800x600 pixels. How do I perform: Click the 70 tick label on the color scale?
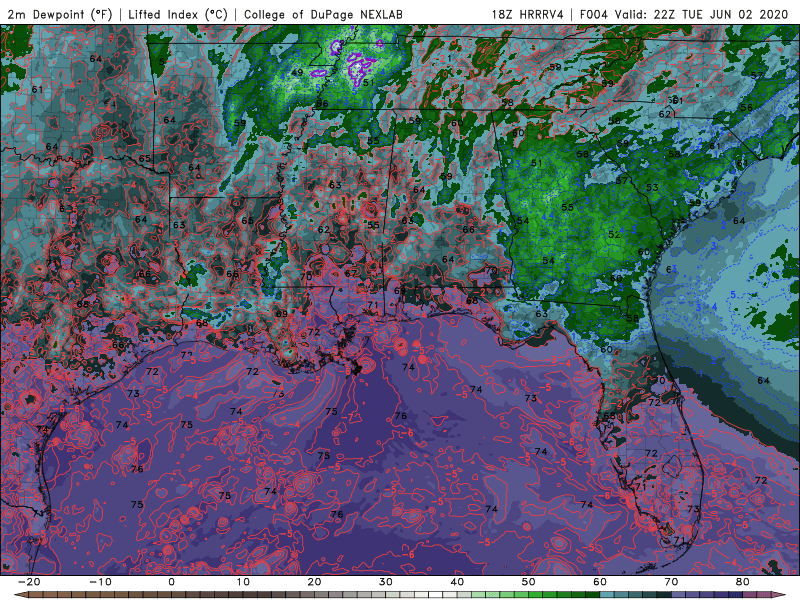tap(671, 582)
